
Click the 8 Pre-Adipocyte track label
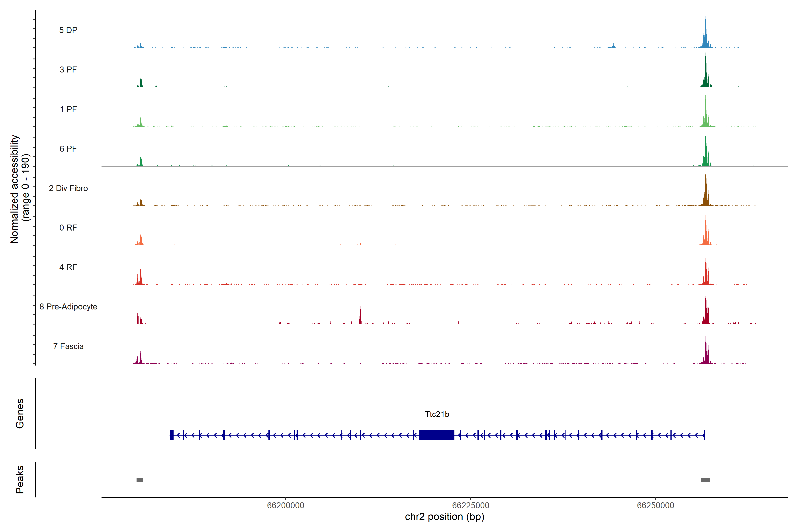pos(68,307)
